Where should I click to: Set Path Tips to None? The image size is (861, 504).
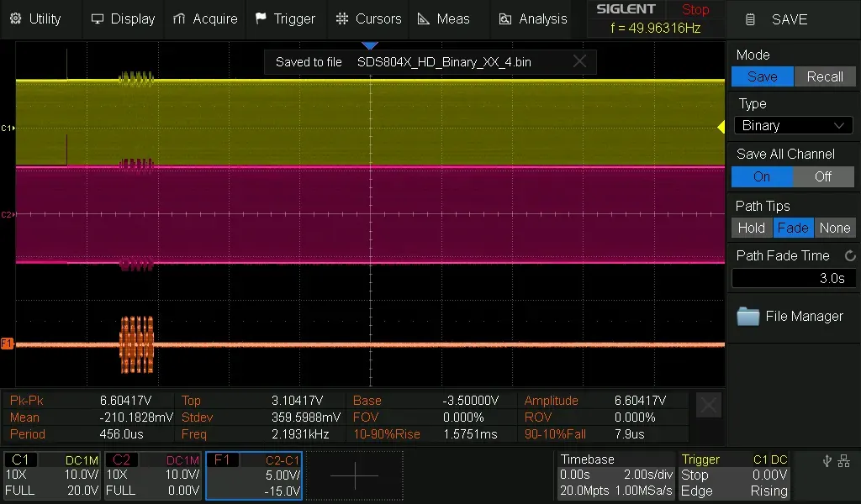(x=834, y=228)
